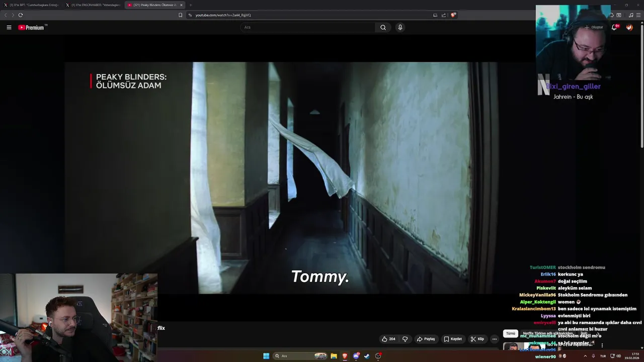This screenshot has width=644, height=362.
Task: Click the video player frame
Action: pyautogui.click(x=281, y=177)
